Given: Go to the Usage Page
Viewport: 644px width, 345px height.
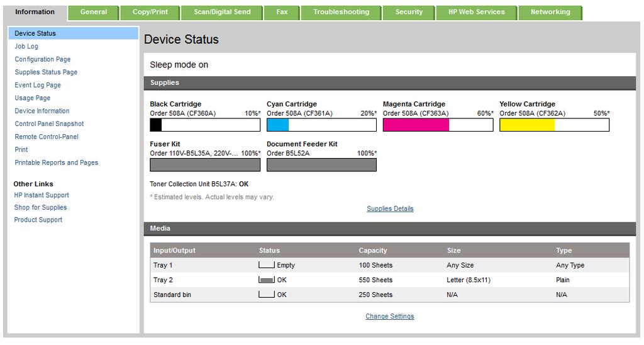Looking at the screenshot, I should click(33, 98).
